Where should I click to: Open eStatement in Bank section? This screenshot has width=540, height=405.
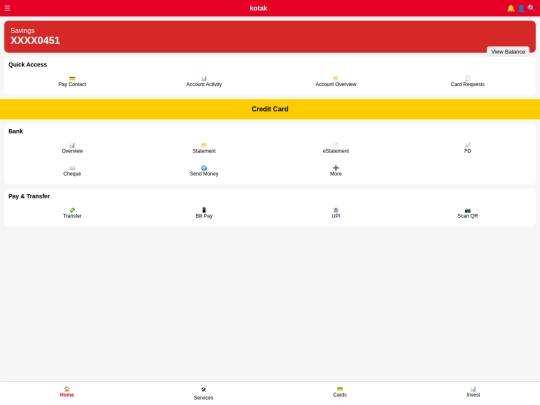[x=336, y=148]
